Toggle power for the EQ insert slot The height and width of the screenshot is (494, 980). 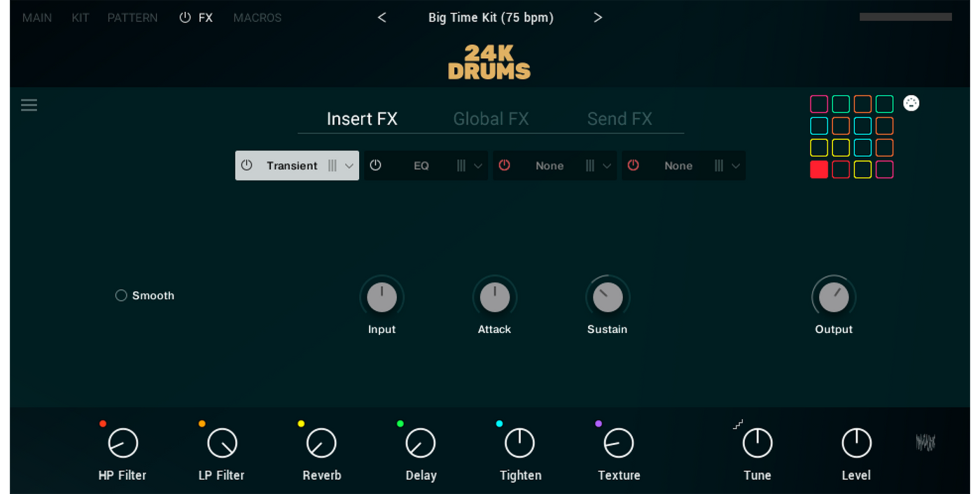pos(375,166)
